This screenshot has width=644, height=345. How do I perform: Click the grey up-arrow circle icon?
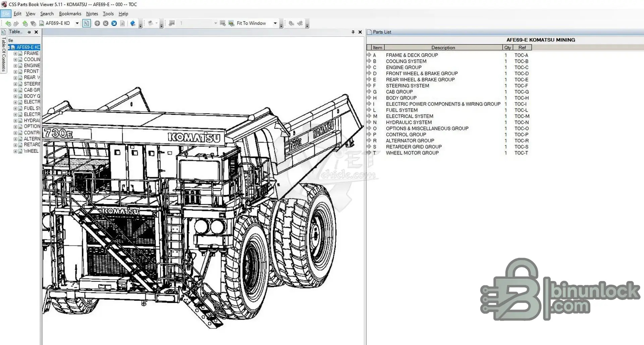tap(97, 23)
